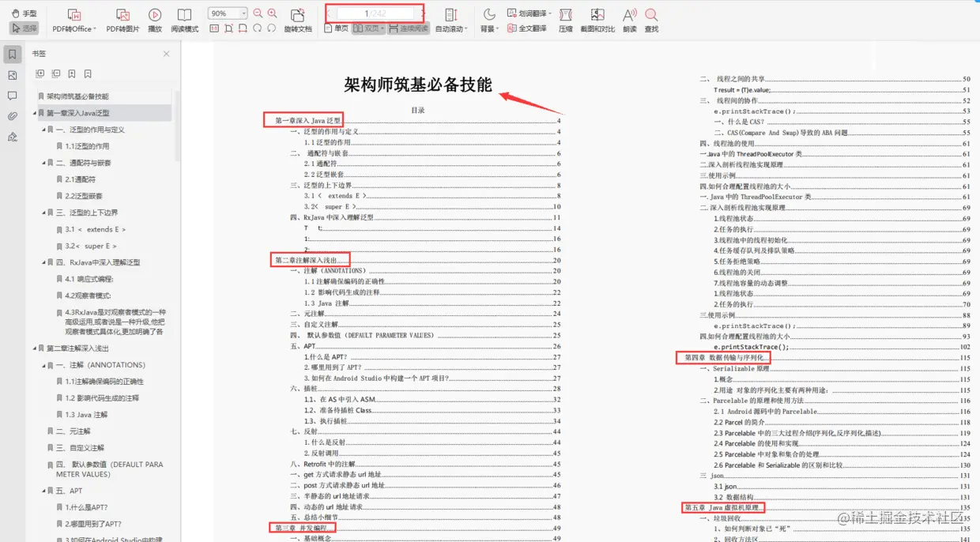Open the attachments paperclip panel icon
The height and width of the screenshot is (542, 980).
(13, 116)
